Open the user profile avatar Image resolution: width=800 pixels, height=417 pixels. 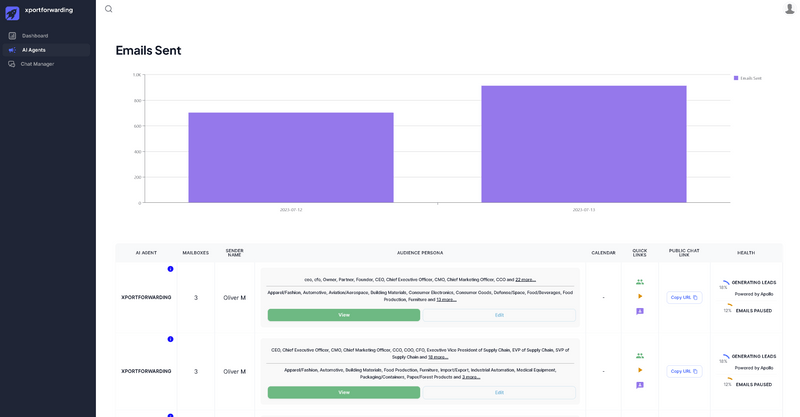[789, 9]
